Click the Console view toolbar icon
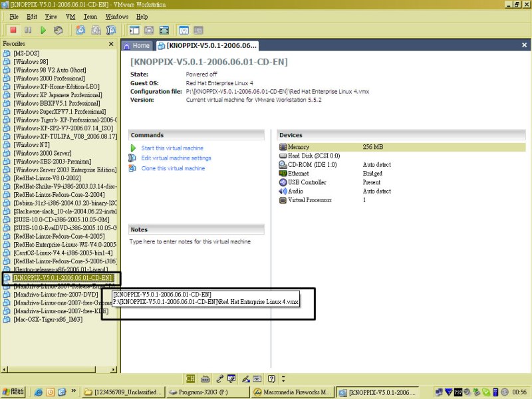 click(x=198, y=30)
